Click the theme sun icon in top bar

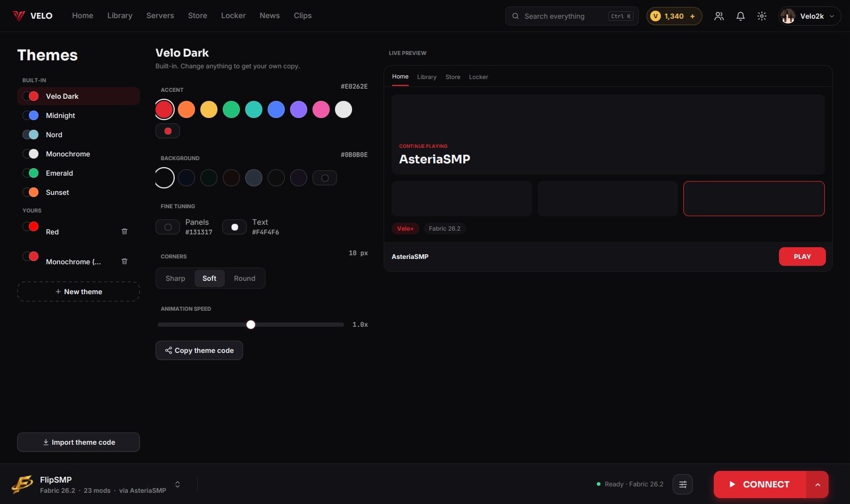(x=762, y=16)
